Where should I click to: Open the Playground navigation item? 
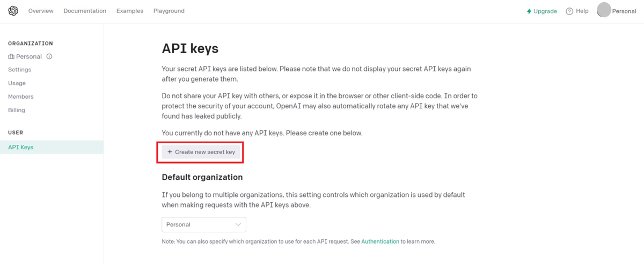169,11
